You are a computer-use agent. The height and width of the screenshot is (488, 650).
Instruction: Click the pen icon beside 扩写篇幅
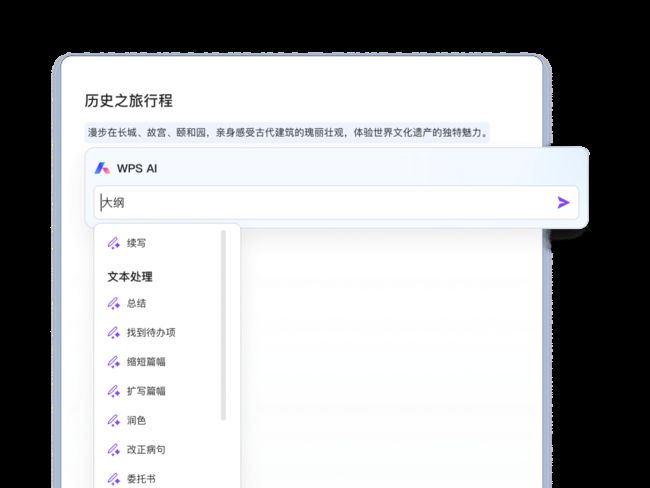click(114, 391)
